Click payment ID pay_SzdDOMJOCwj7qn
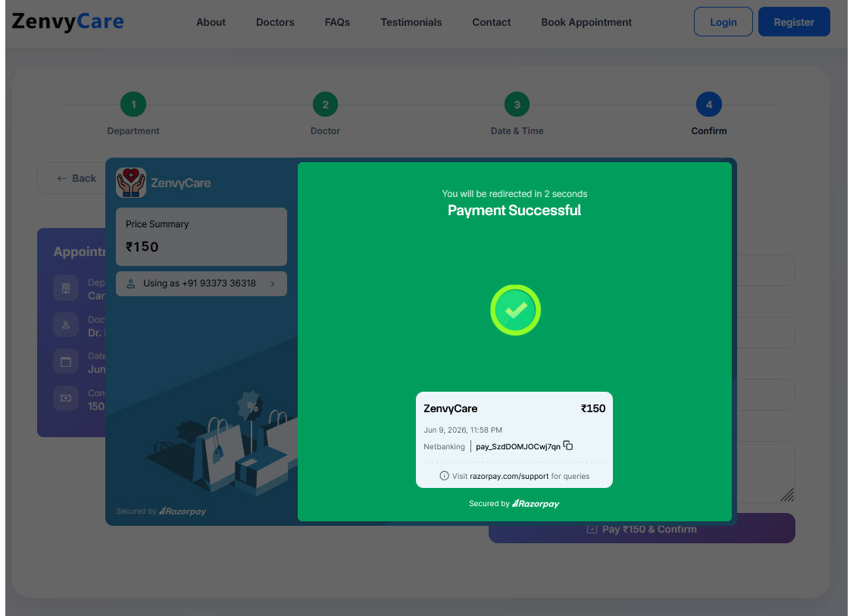 point(518,447)
